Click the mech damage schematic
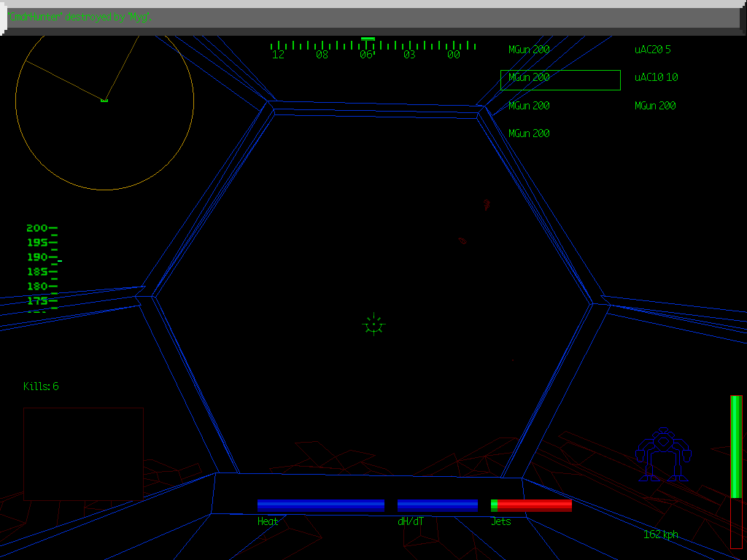Image resolution: width=747 pixels, height=560 pixels. click(x=664, y=452)
